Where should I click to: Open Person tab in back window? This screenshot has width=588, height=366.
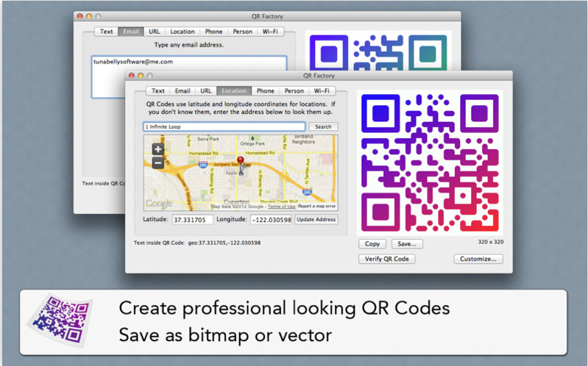(x=243, y=32)
